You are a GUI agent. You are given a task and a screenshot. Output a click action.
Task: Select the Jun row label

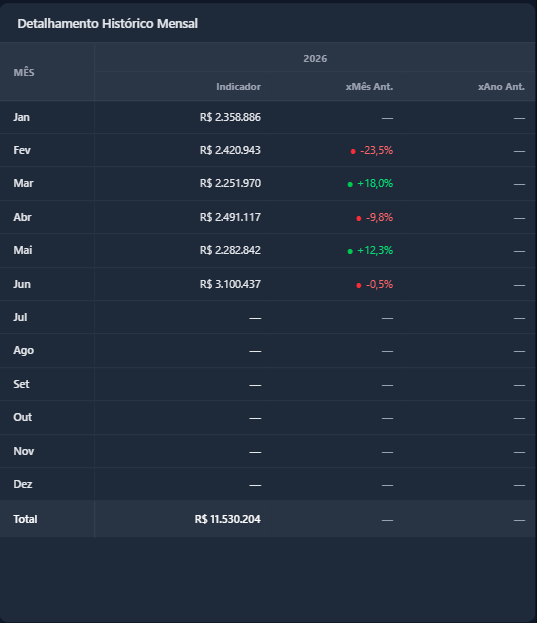click(22, 284)
